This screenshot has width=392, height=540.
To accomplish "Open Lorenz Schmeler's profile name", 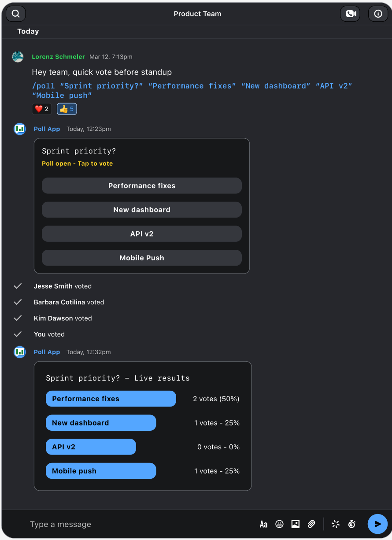I will [x=58, y=57].
